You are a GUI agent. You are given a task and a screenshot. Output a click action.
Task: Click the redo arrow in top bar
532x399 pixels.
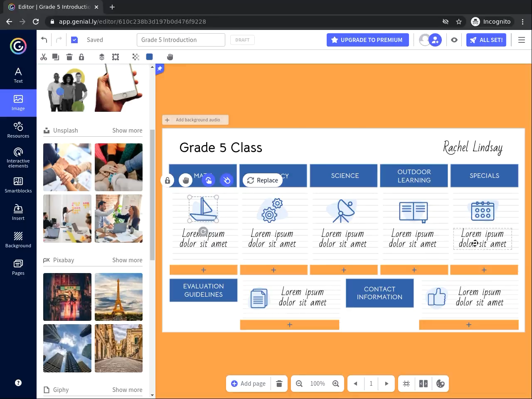(59, 40)
